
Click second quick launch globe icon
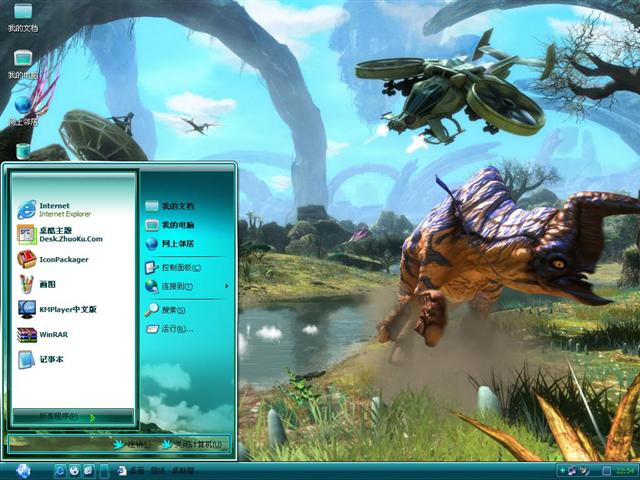[74, 471]
